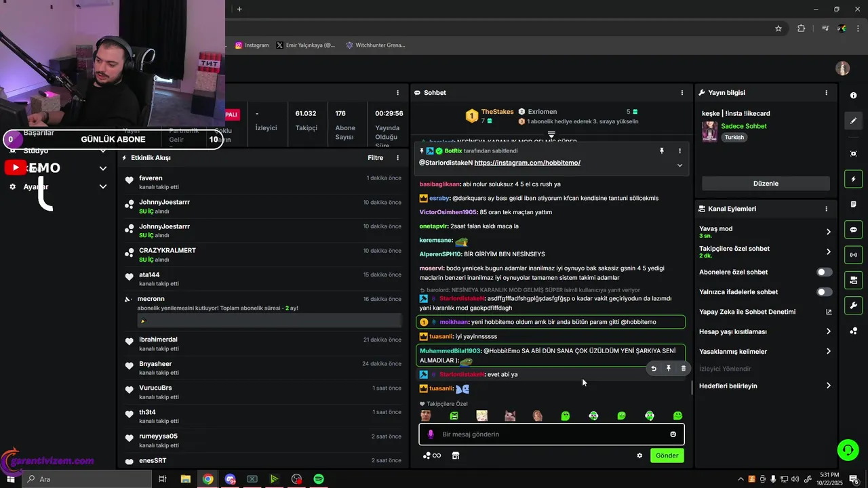Open Kanal Eylemleri panel options menu
The height and width of the screenshot is (488, 868).
(826, 209)
